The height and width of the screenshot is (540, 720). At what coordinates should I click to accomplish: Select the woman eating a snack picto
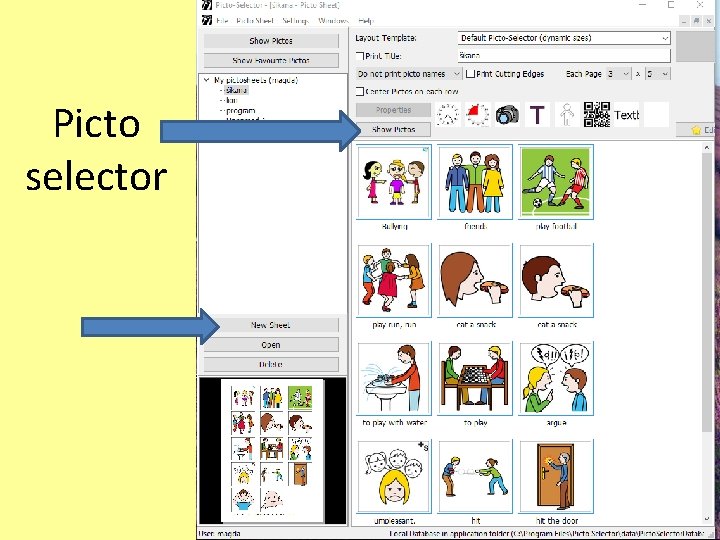475,281
